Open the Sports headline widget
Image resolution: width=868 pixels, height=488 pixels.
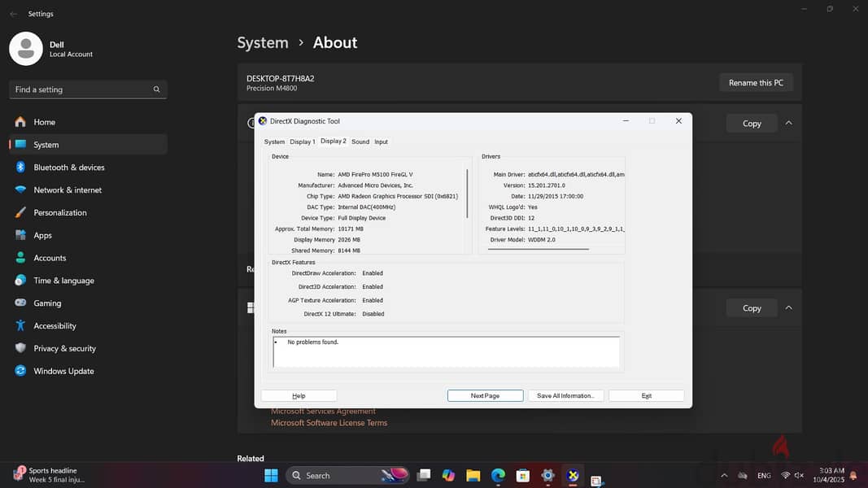point(49,475)
